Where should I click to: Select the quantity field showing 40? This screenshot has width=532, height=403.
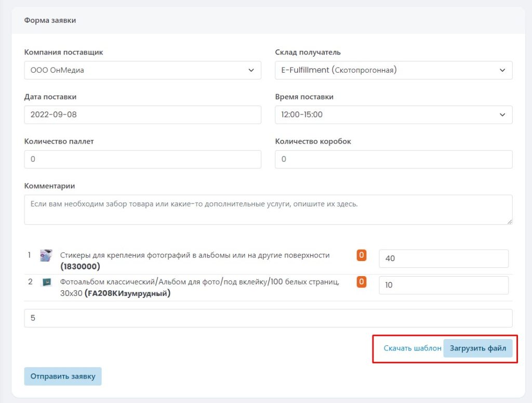443,258
